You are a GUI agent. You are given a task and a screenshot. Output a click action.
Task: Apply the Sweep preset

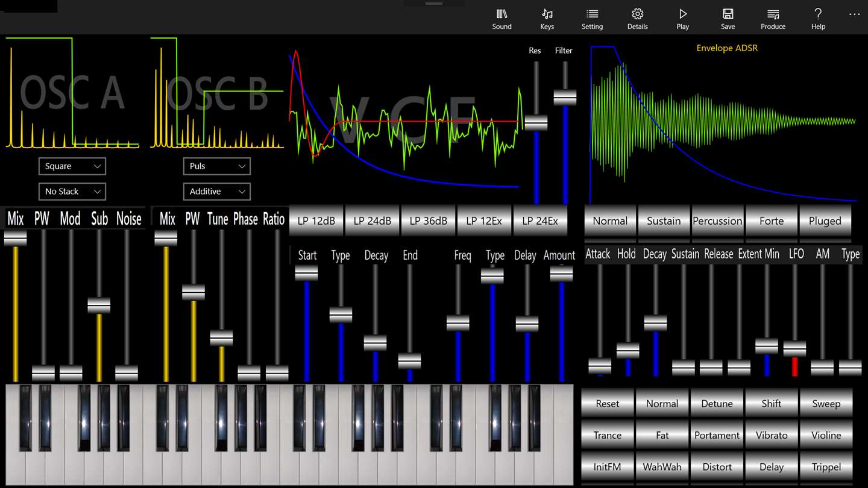pos(826,404)
